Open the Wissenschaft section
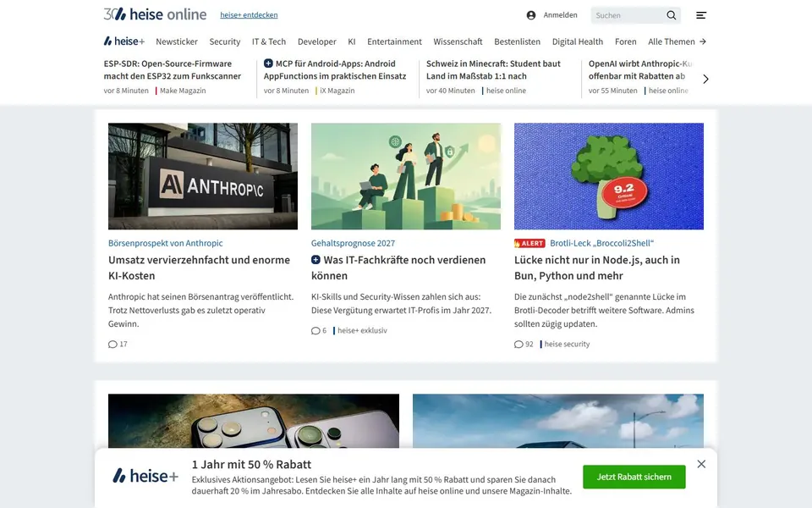The image size is (812, 508). (x=458, y=41)
